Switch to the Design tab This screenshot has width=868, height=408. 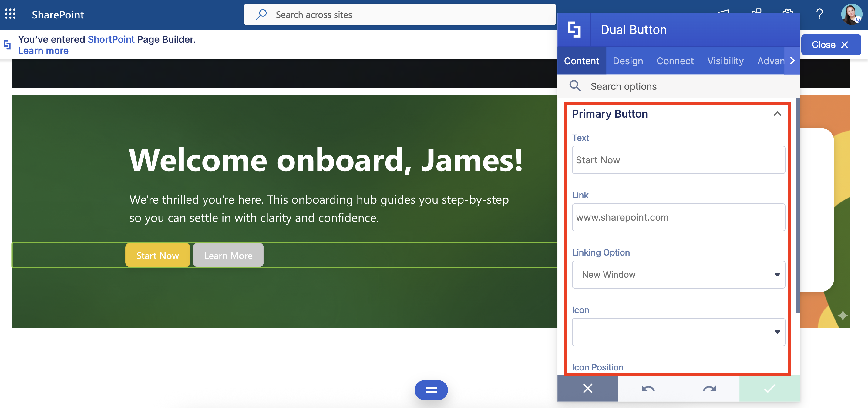pos(627,61)
